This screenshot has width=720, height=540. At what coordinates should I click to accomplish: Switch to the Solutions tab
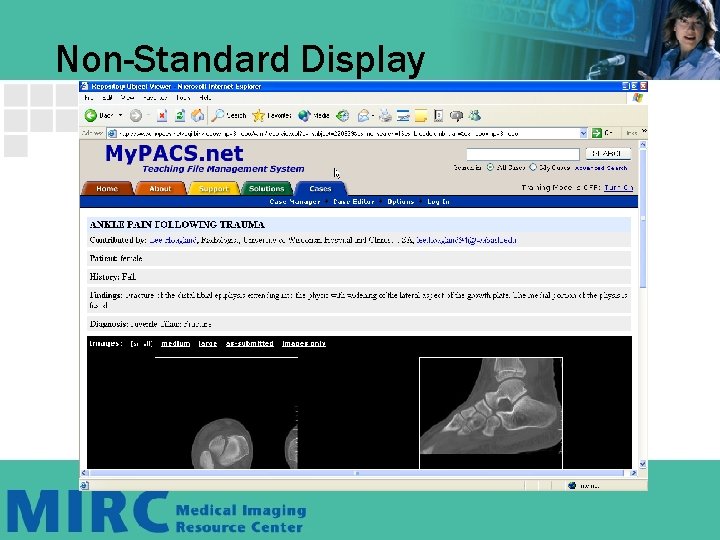266,189
